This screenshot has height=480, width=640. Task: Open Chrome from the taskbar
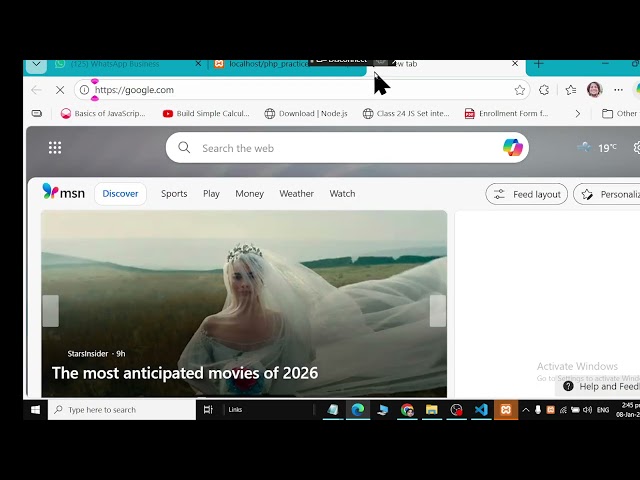[407, 409]
